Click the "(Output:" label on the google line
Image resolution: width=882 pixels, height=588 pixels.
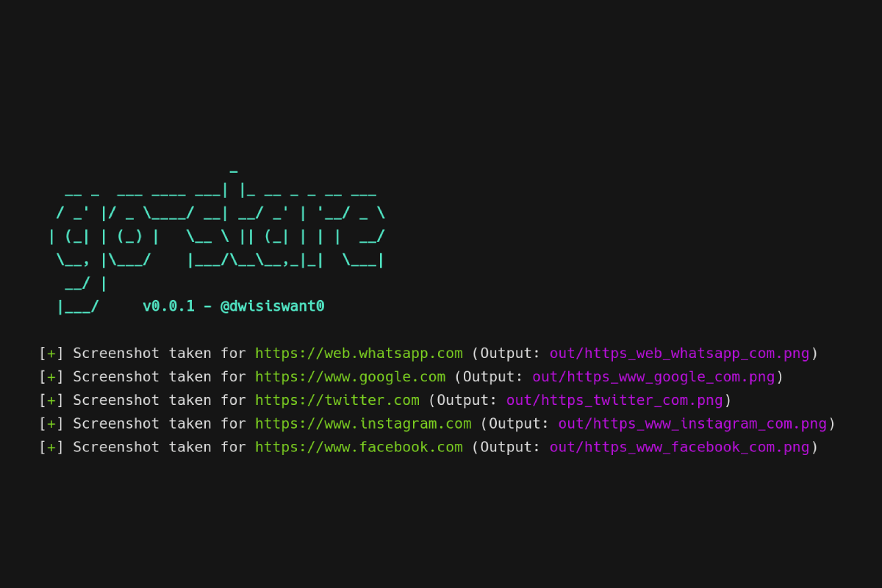(x=489, y=377)
